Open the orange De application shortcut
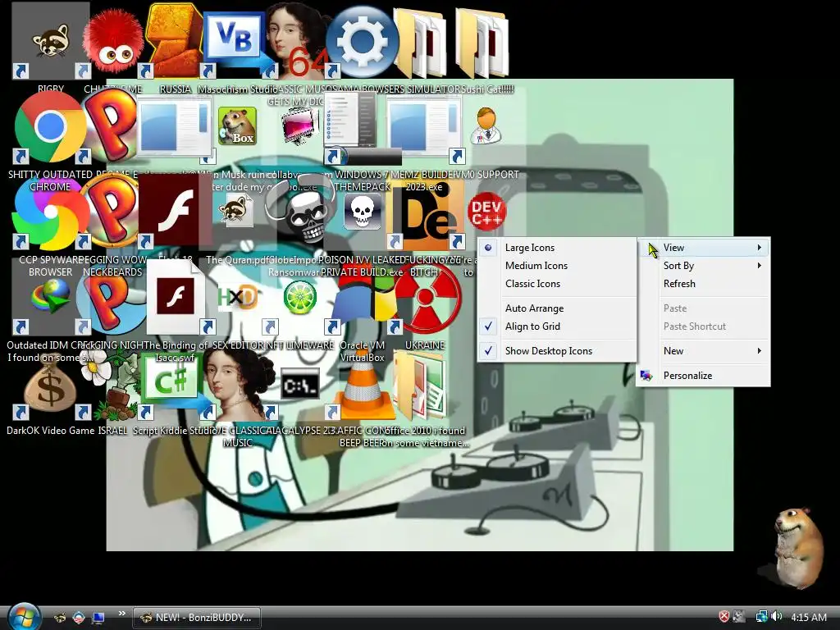This screenshot has height=630, width=840. click(x=426, y=214)
